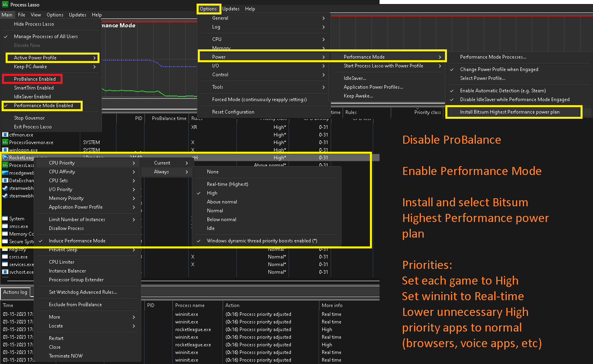Open the View menu
593x364 pixels.
pyautogui.click(x=36, y=15)
